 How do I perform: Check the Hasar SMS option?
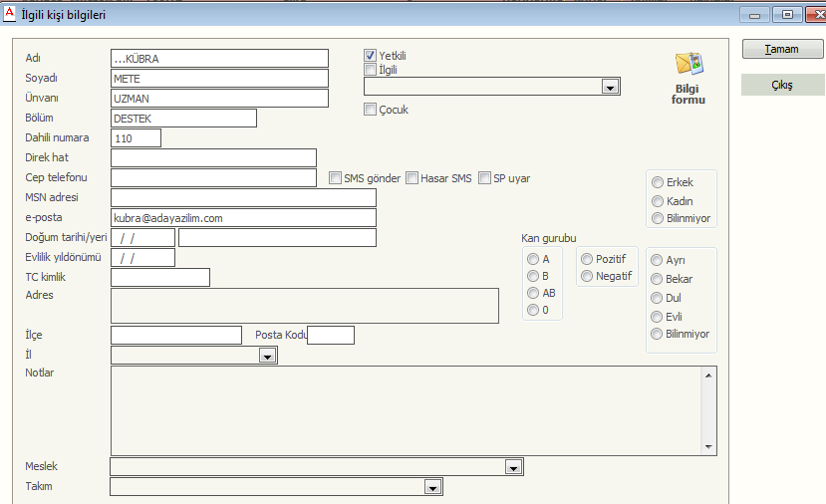point(413,178)
